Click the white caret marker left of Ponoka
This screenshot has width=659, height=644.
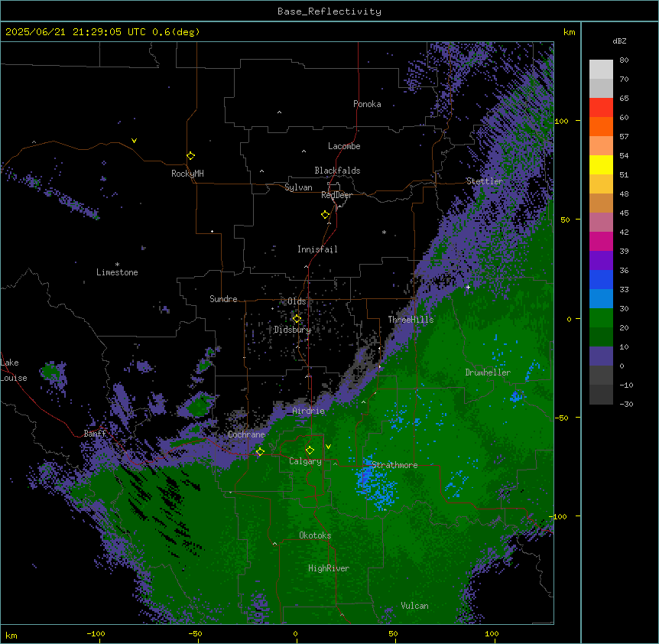(x=279, y=112)
